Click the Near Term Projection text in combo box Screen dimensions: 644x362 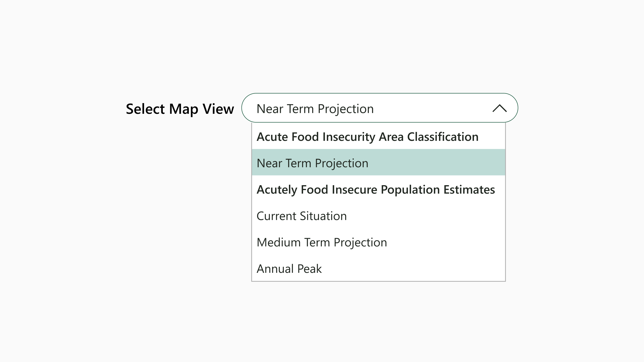315,109
